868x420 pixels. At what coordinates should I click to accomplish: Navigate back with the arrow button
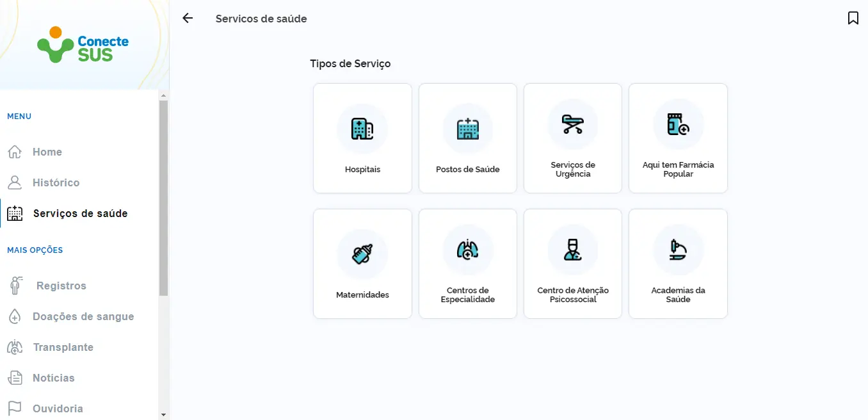click(x=187, y=18)
